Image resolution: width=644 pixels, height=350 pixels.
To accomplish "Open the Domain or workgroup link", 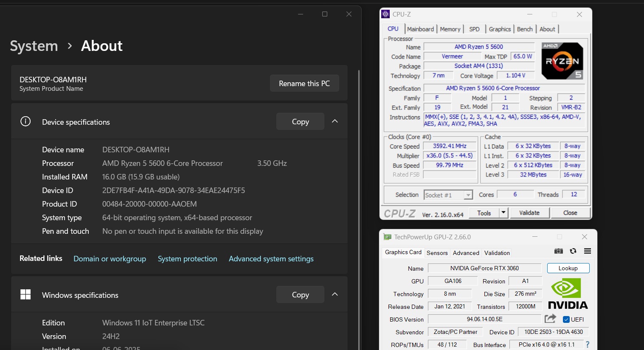I will click(x=110, y=258).
